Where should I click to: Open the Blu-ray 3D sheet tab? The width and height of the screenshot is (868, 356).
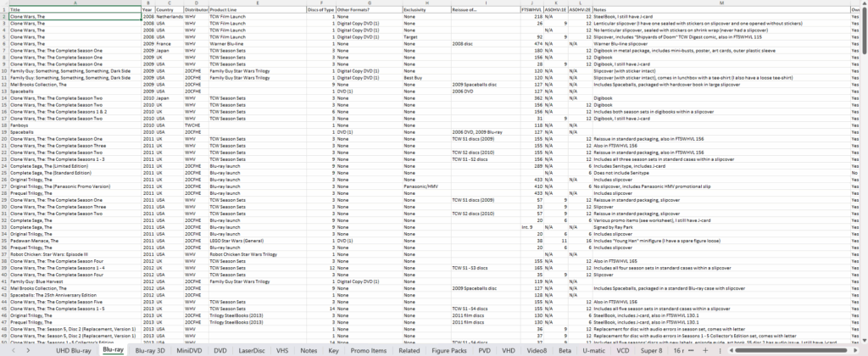coord(153,348)
